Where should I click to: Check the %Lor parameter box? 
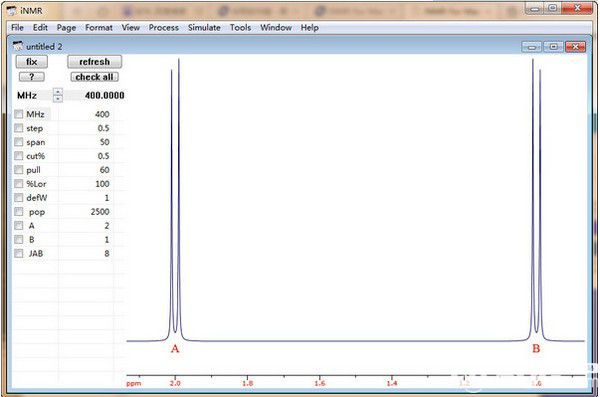point(18,184)
